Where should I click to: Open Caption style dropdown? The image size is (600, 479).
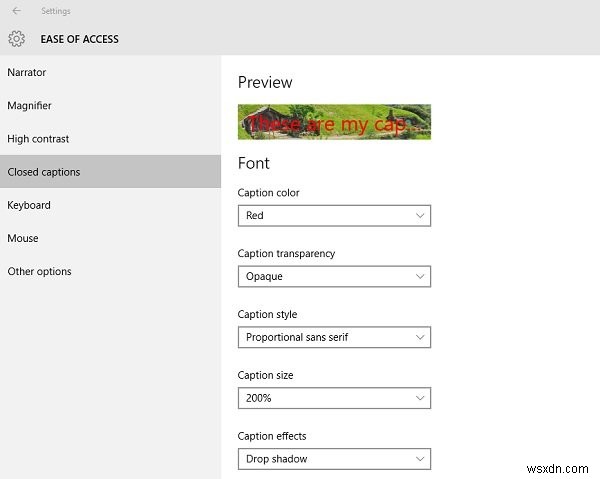coord(334,337)
